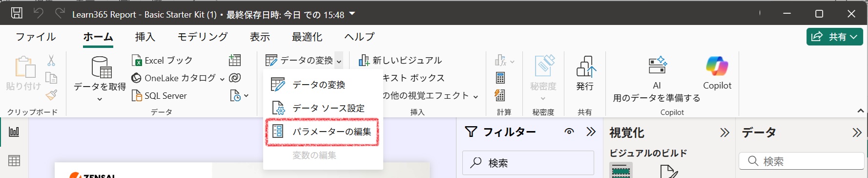This screenshot has height=178, width=868.
Task: Switch to the 表示 ribbon tab
Action: (260, 37)
